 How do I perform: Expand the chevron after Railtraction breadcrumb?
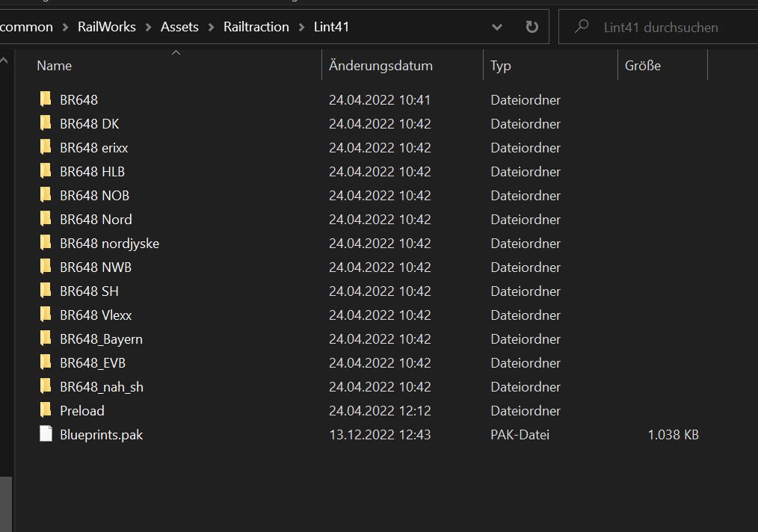click(x=301, y=27)
